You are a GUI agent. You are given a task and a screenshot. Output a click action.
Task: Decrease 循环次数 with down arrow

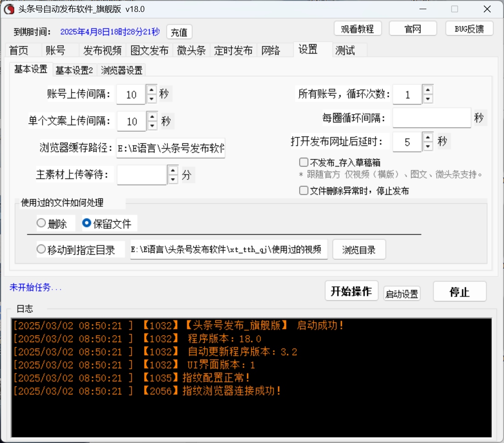coord(428,99)
